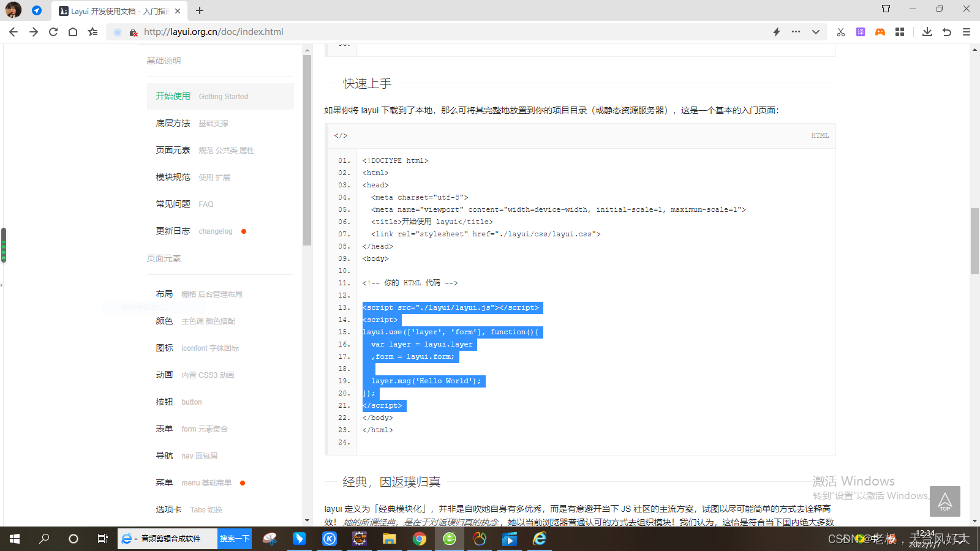This screenshot has width=980, height=551.
Task: Click the scissors screenshot icon in the toolbar
Action: (x=840, y=32)
